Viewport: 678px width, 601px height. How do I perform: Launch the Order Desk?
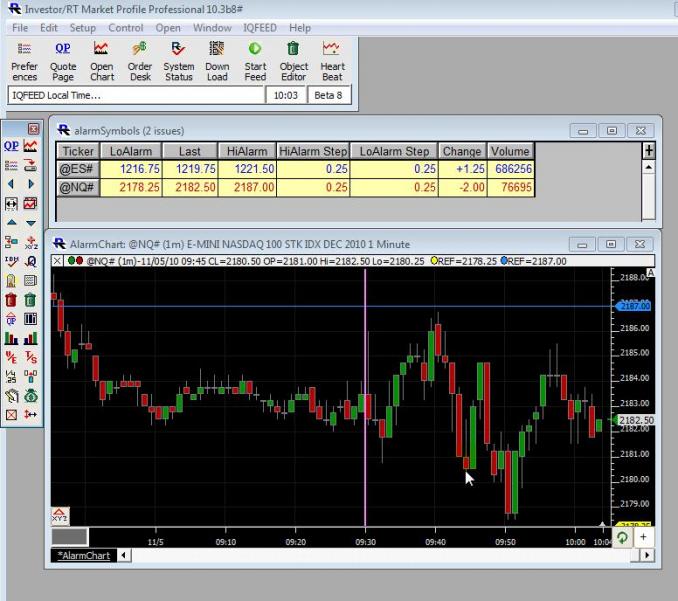[x=140, y=61]
